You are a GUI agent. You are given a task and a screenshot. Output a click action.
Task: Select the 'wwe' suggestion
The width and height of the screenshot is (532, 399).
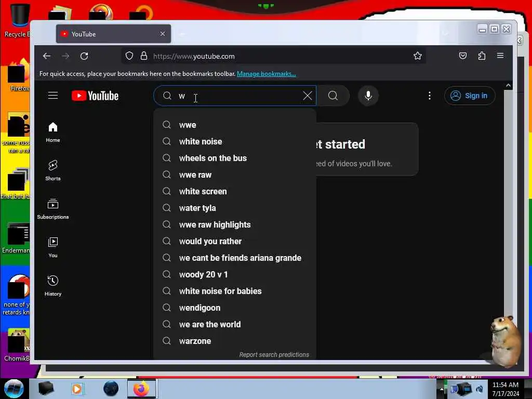(x=235, y=125)
